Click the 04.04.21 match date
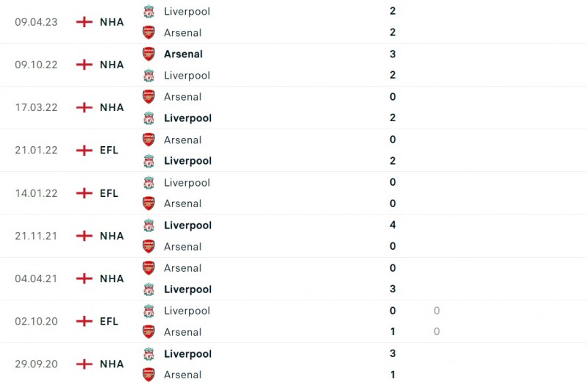 35,278
